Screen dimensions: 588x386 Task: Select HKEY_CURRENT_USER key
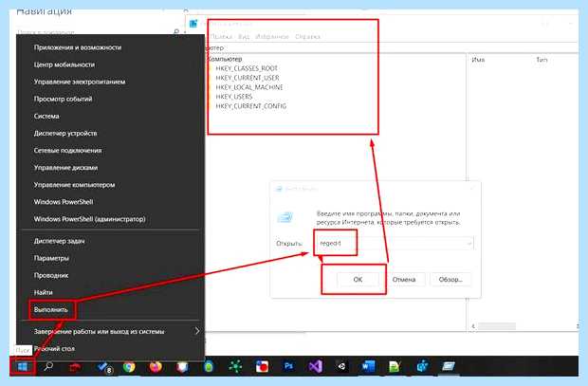click(248, 78)
